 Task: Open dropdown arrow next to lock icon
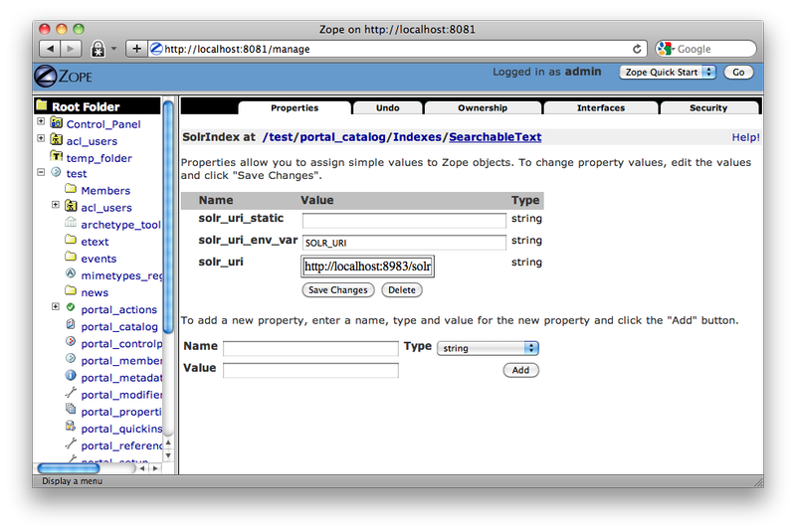113,49
